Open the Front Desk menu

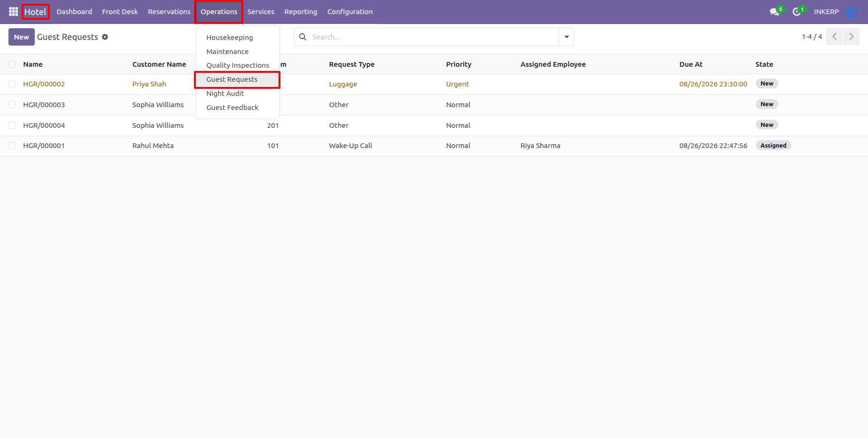point(120,12)
